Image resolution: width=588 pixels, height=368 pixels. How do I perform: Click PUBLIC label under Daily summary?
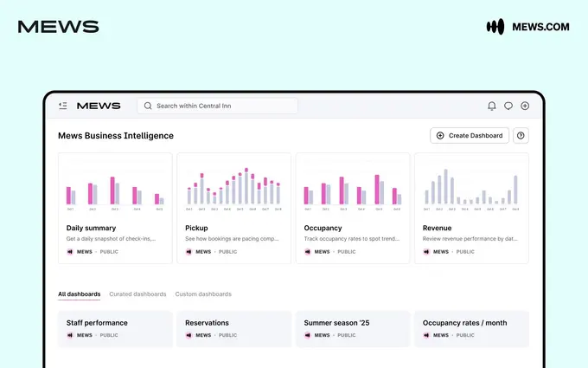coord(109,252)
